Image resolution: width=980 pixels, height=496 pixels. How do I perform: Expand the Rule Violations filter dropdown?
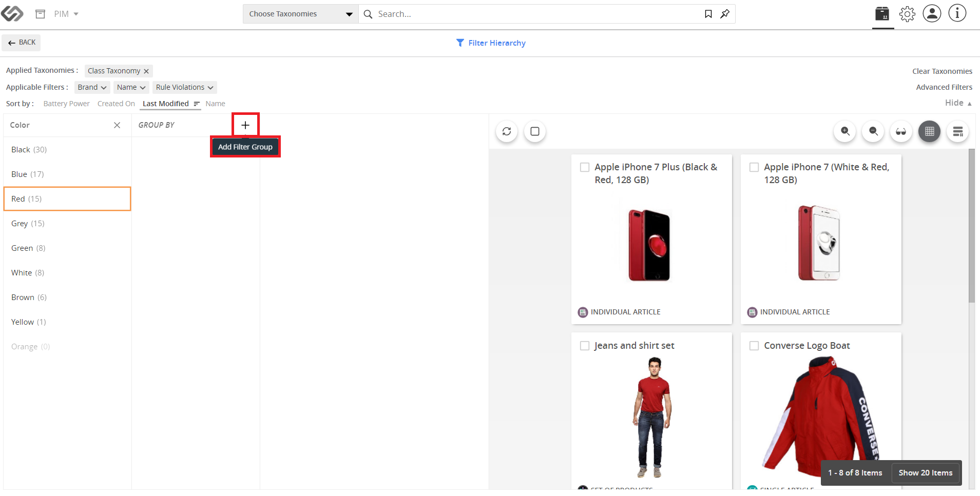click(x=185, y=87)
